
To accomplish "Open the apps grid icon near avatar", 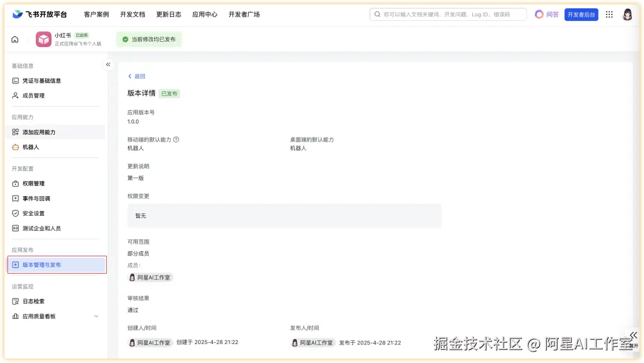I will [x=609, y=14].
